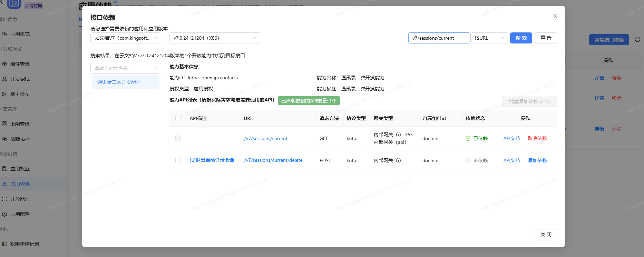The width and height of the screenshot is (644, 257).
Task: Click the blue 搜索 button
Action: pyautogui.click(x=521, y=38)
